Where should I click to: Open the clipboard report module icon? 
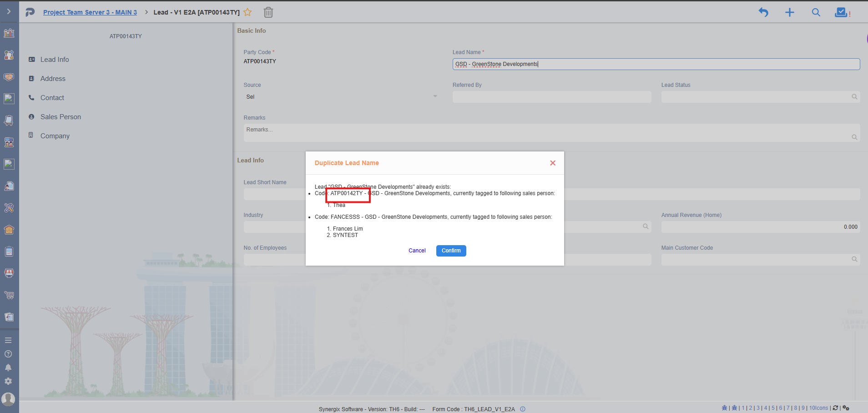(9, 252)
